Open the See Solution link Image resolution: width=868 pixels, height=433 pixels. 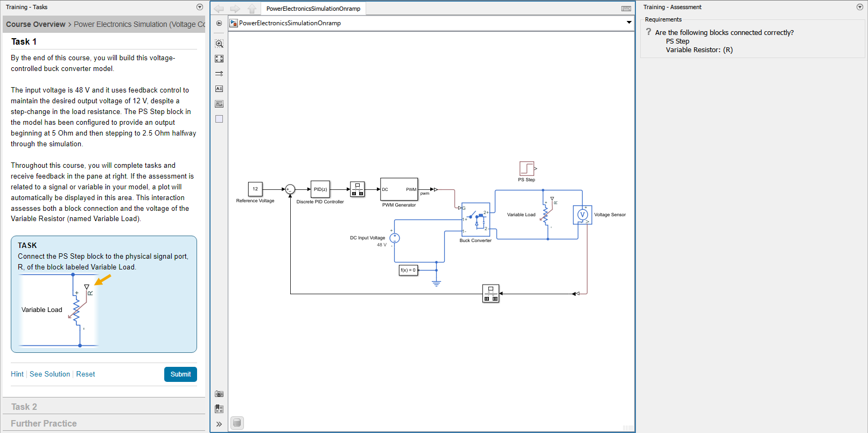coord(50,374)
